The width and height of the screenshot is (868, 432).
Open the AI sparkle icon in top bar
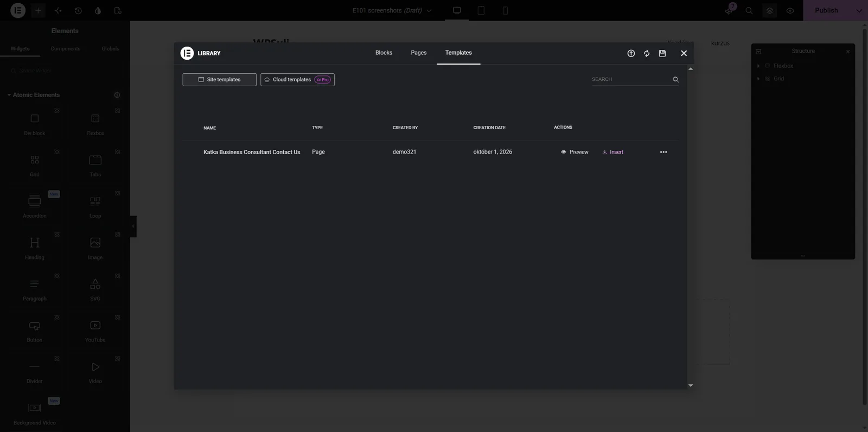click(x=58, y=10)
